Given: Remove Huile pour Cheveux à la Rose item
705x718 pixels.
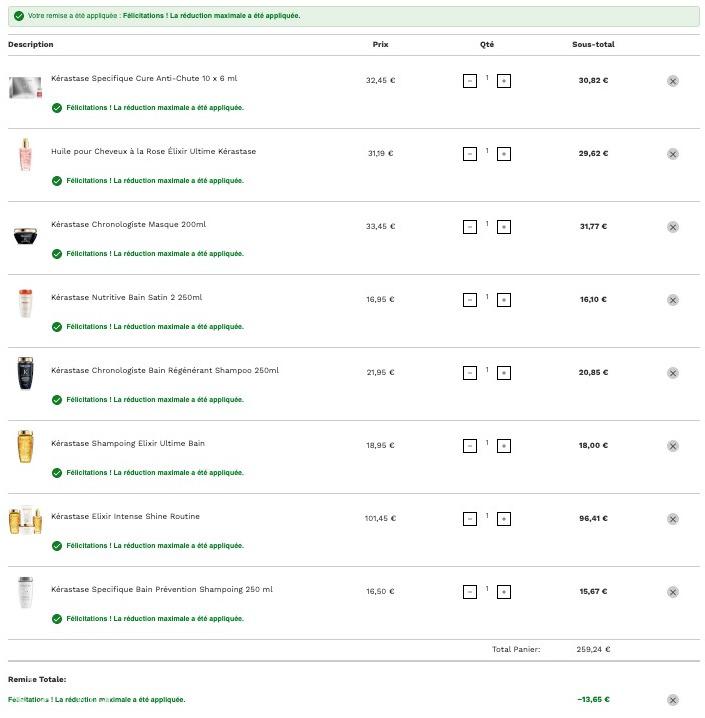Looking at the screenshot, I should pos(672,154).
